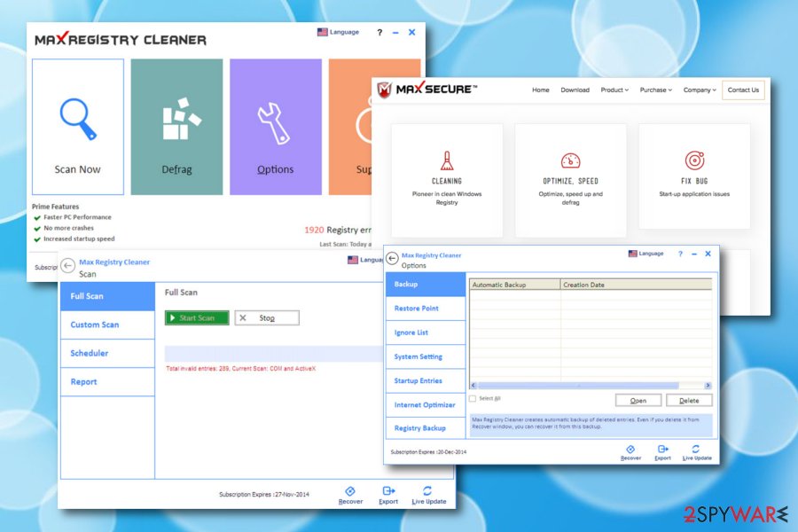The height and width of the screenshot is (532, 798).
Task: Click the Stop button
Action: click(x=267, y=317)
